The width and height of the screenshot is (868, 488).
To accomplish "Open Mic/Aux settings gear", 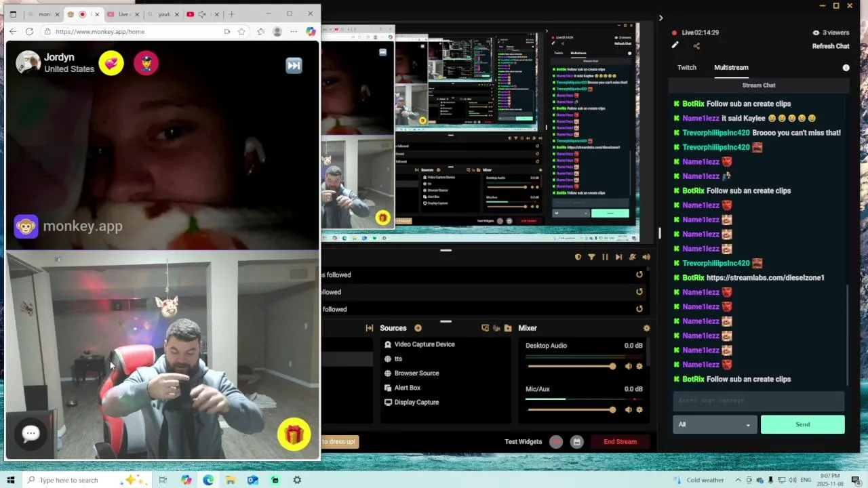I will pos(639,409).
